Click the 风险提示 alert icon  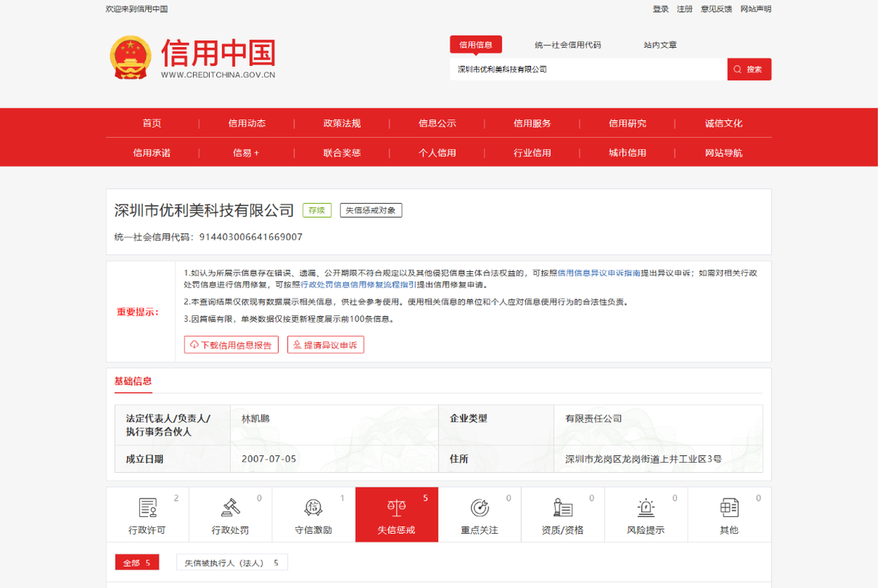(x=645, y=509)
